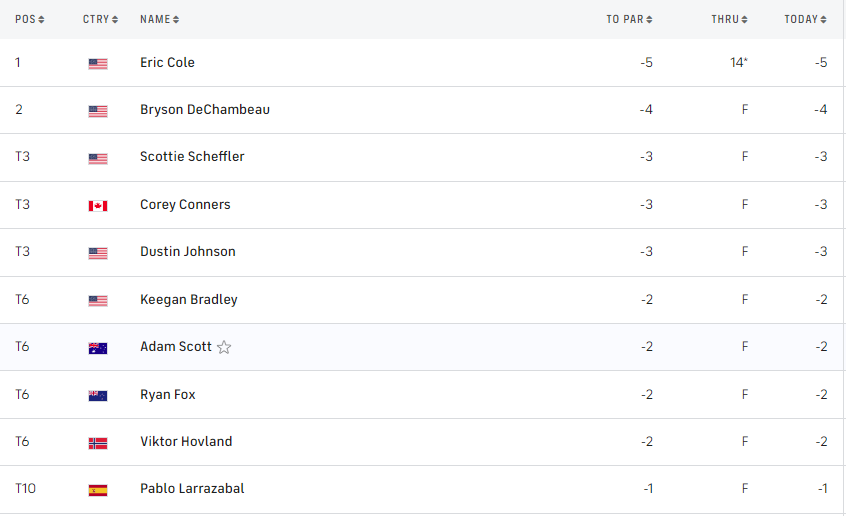Click the New Zealand flag beside Ryan Fox
This screenshot has width=846, height=516.
(x=98, y=395)
